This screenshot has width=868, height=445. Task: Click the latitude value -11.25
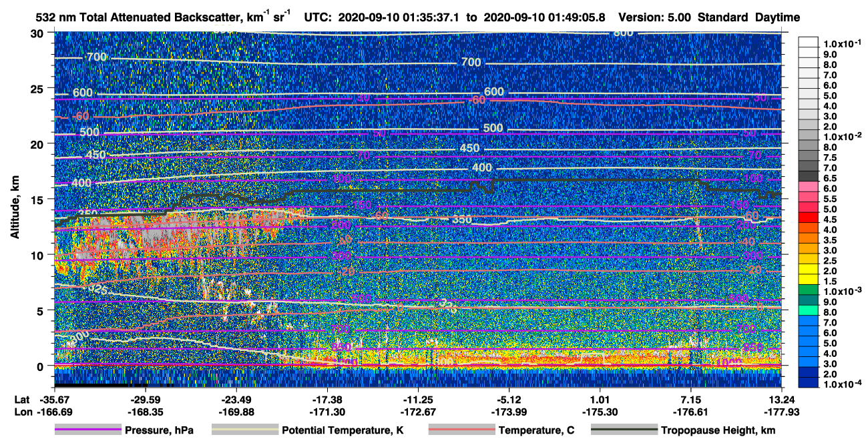418,400
